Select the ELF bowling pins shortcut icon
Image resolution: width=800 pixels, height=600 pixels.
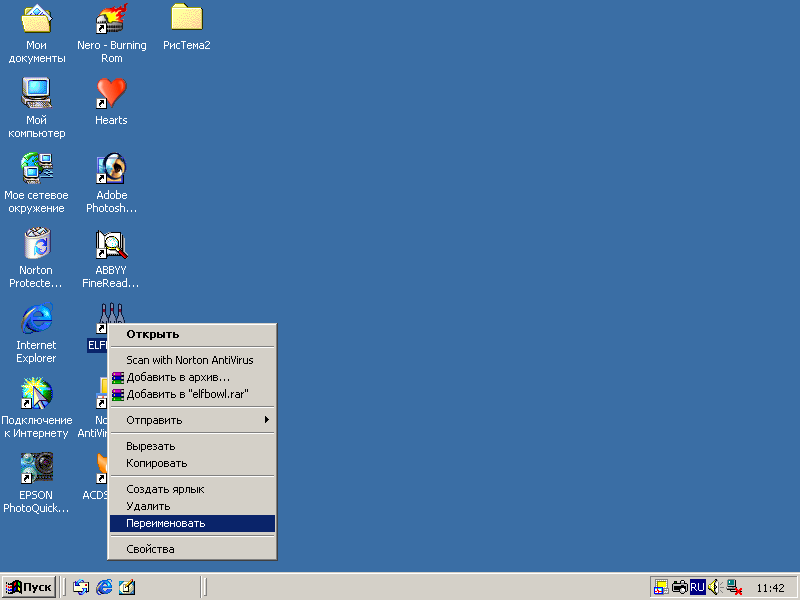point(110,316)
